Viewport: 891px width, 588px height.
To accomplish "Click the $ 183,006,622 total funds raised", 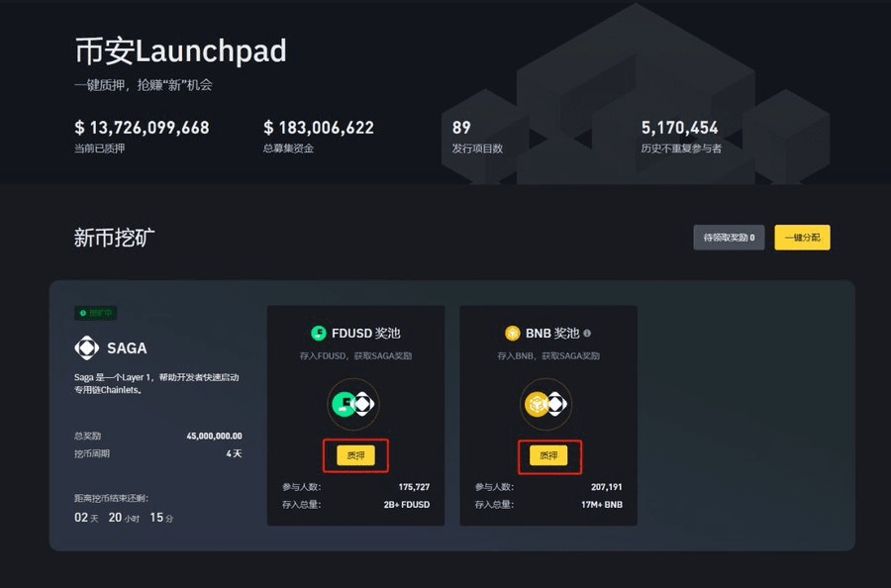I will 319,128.
